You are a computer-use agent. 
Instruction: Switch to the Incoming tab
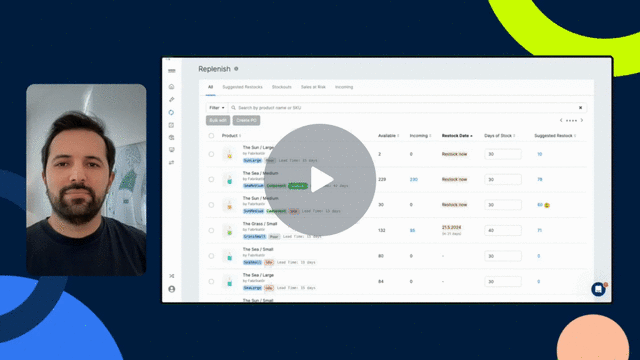[x=344, y=87]
